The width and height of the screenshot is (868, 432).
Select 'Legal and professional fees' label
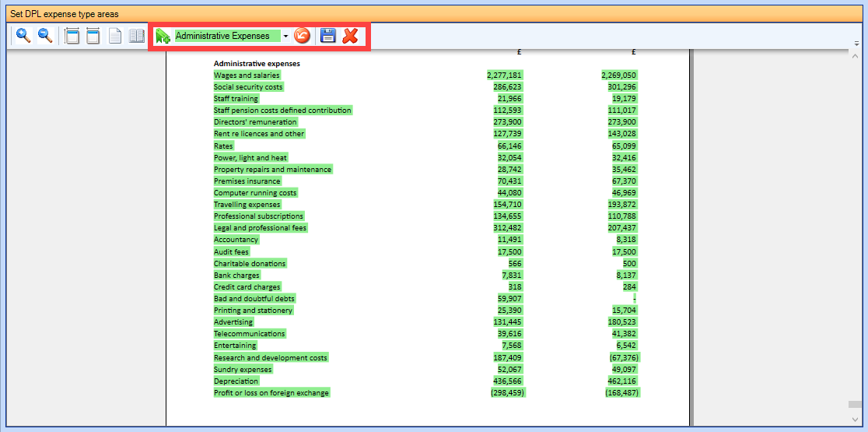[x=261, y=227]
